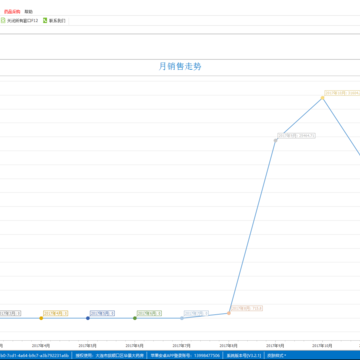Click the 2017年6月 green data point

(x=135, y=318)
